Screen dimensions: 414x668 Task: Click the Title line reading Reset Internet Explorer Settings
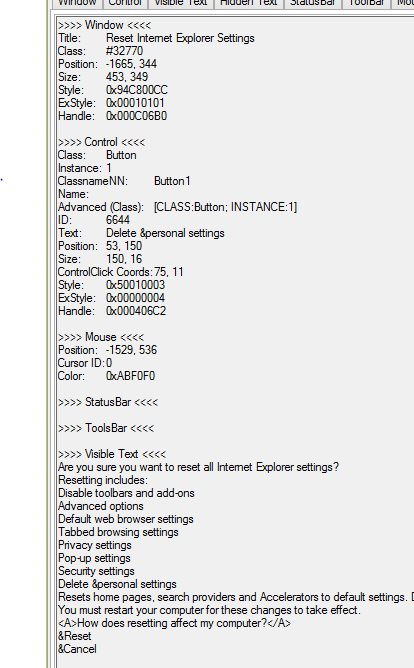156,38
